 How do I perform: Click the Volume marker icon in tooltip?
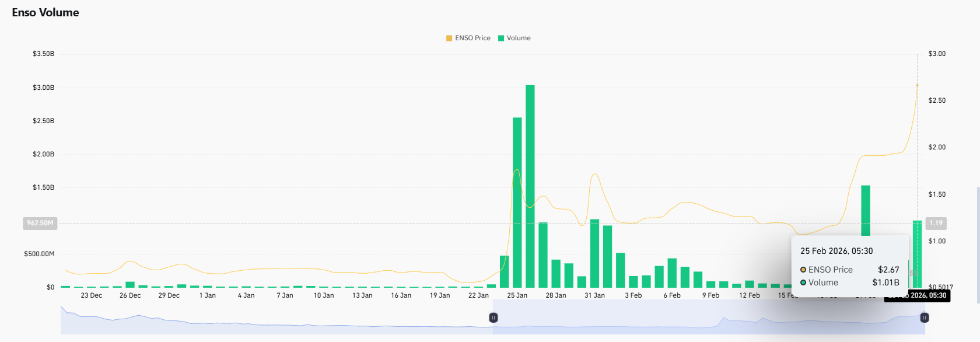pos(803,282)
